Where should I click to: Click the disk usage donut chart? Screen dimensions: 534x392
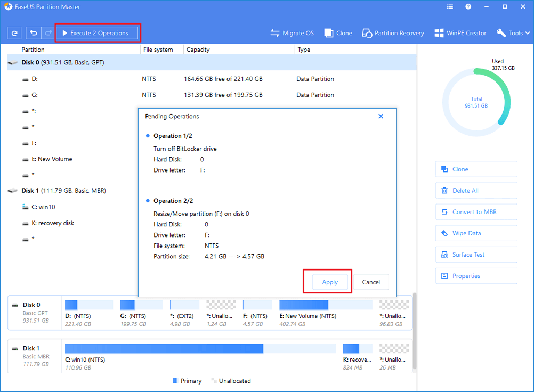(x=476, y=102)
